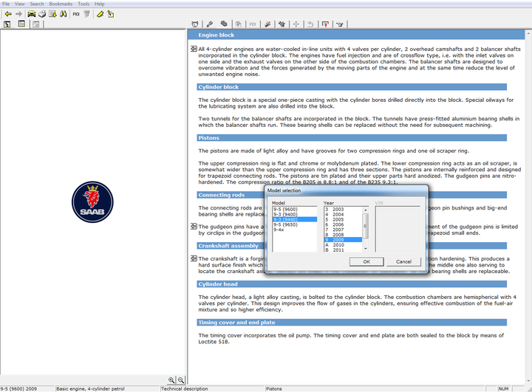Click the four-way arrows icon
Viewport: 532px width, 392px height.
point(296,24)
